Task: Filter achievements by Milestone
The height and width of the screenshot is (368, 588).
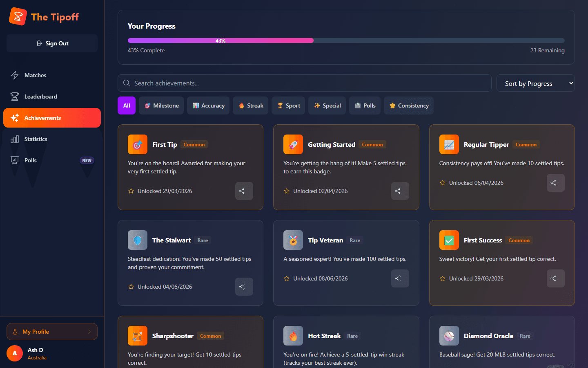Action: (x=162, y=105)
